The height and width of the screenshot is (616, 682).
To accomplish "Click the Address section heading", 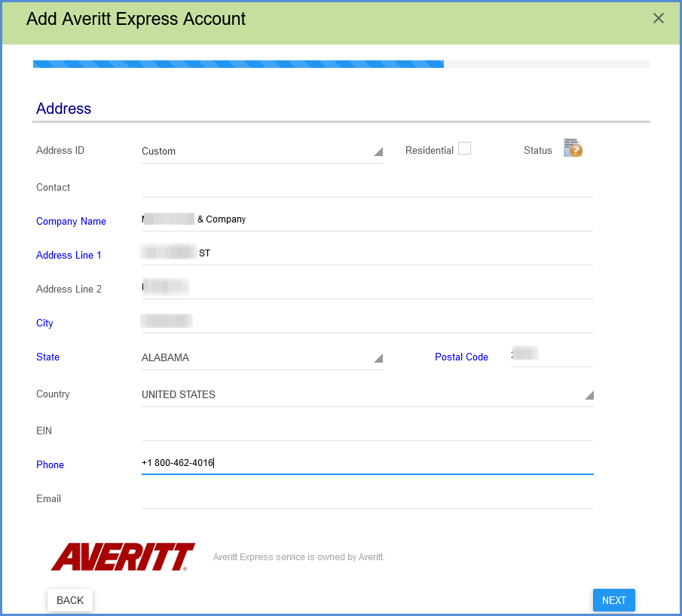I will pyautogui.click(x=63, y=109).
